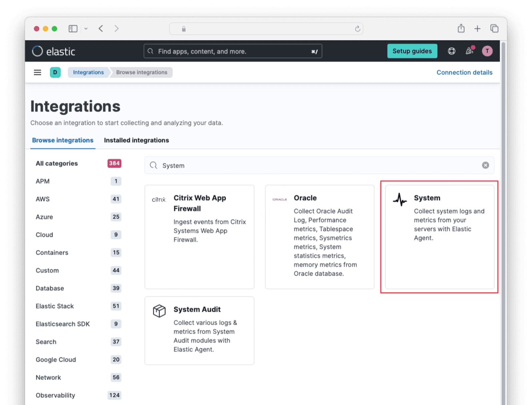Viewport: 532px width, 405px height.
Task: Open Setup guides
Action: [412, 51]
